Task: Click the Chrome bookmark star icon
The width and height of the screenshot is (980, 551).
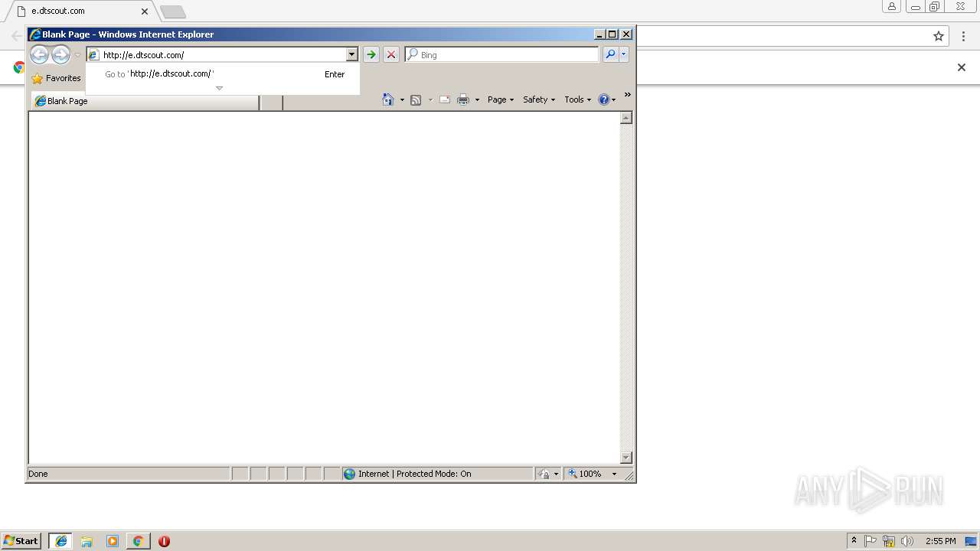Action: (939, 36)
